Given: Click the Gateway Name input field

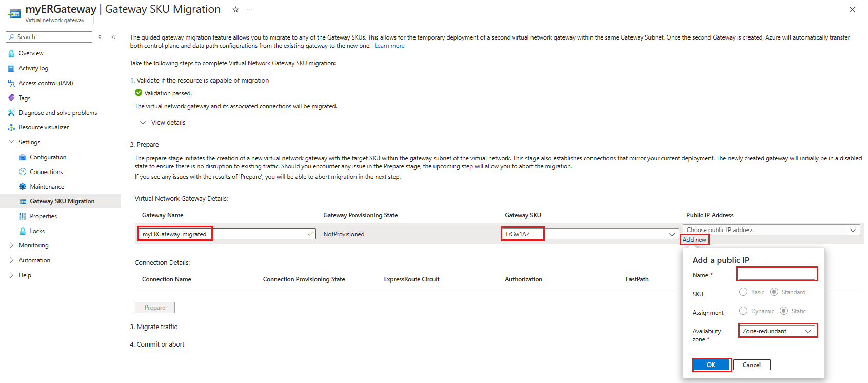Looking at the screenshot, I should click(227, 234).
